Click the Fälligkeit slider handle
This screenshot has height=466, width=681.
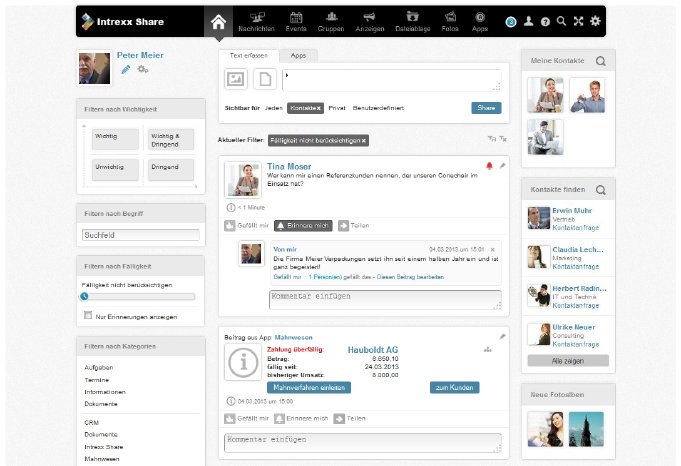point(84,297)
